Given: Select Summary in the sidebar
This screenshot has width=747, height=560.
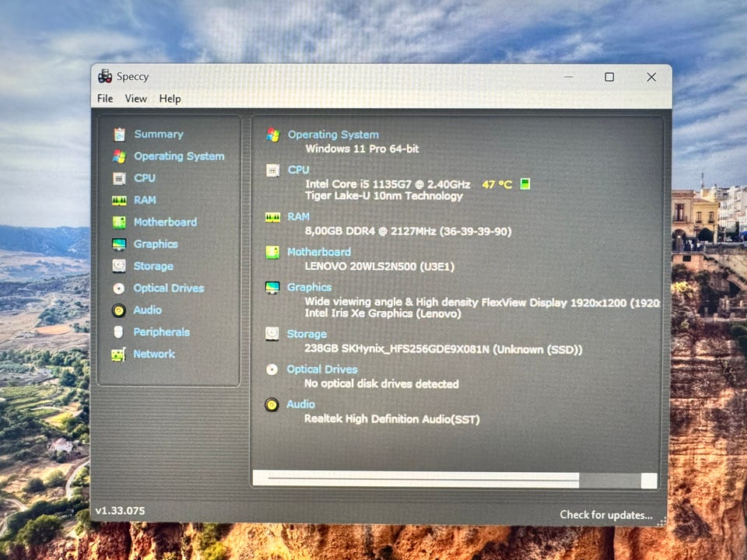Looking at the screenshot, I should click(x=159, y=135).
